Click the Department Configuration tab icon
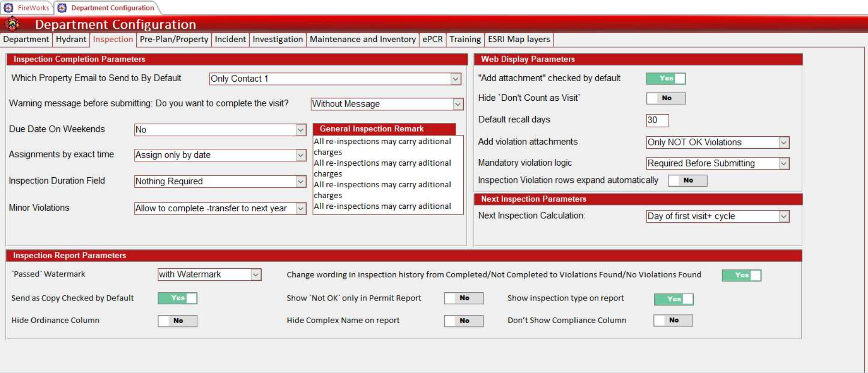The width and height of the screenshot is (868, 373). pos(62,8)
